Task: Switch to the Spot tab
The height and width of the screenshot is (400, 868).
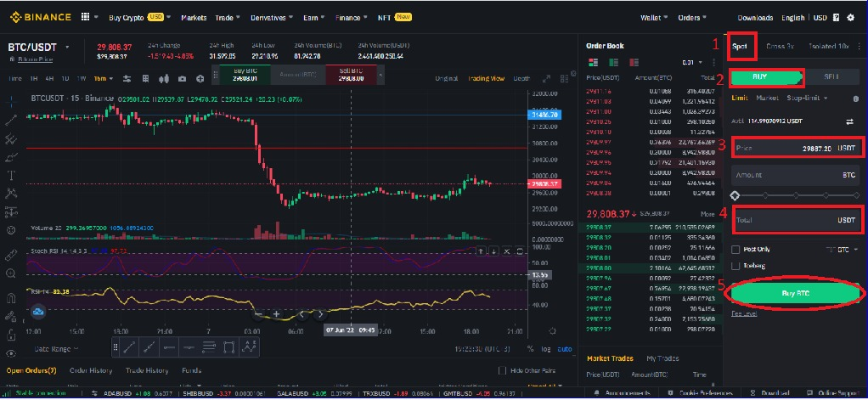Action: click(739, 47)
